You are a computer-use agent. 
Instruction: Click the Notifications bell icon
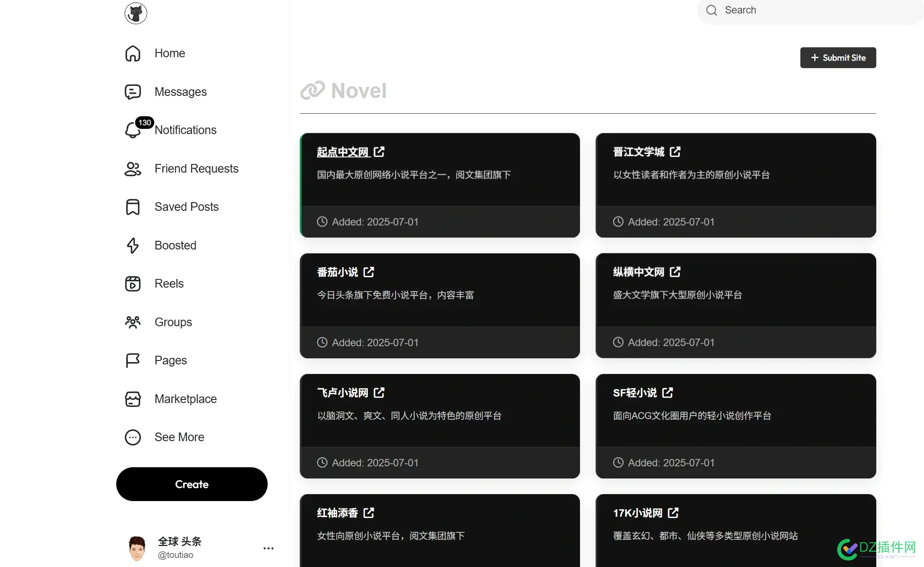[x=133, y=130]
